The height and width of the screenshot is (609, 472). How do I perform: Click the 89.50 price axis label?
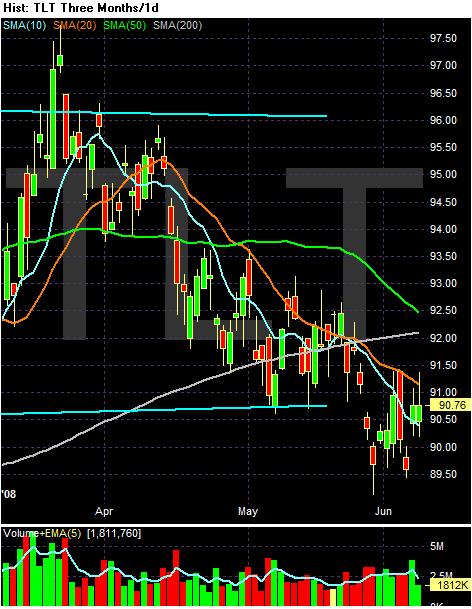point(443,474)
